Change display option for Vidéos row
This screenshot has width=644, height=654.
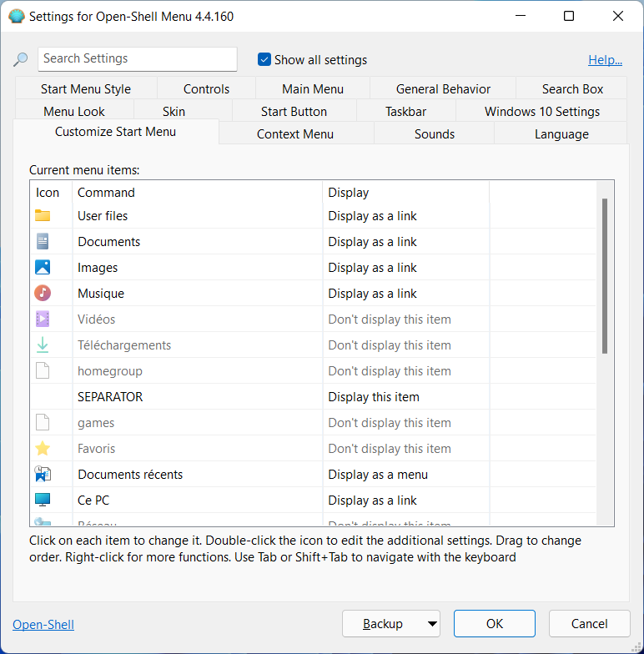coord(389,319)
